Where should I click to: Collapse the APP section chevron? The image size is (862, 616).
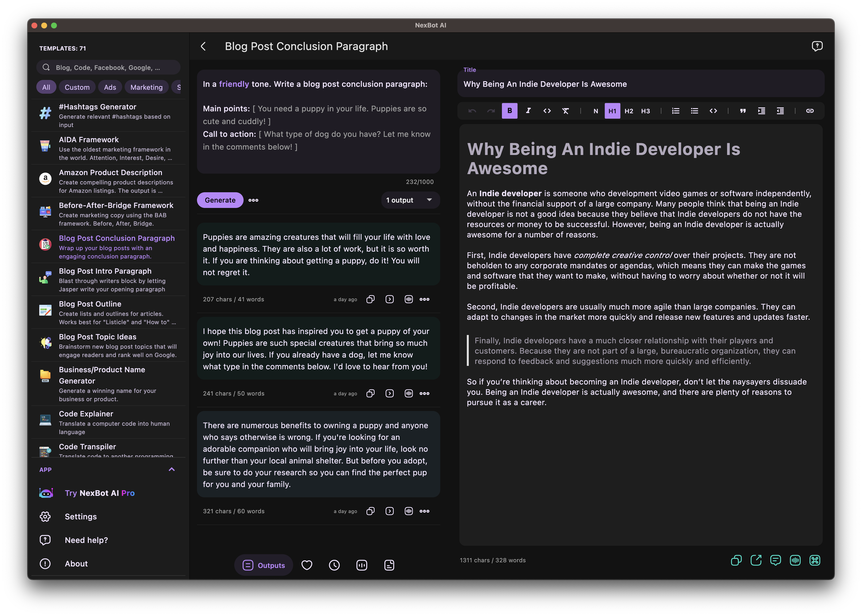[x=171, y=469]
